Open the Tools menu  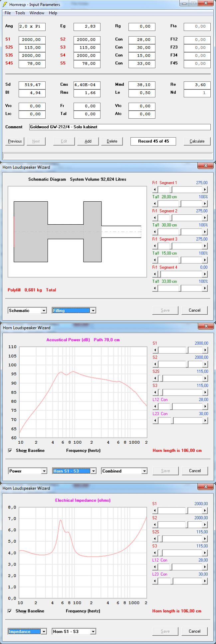20,13
